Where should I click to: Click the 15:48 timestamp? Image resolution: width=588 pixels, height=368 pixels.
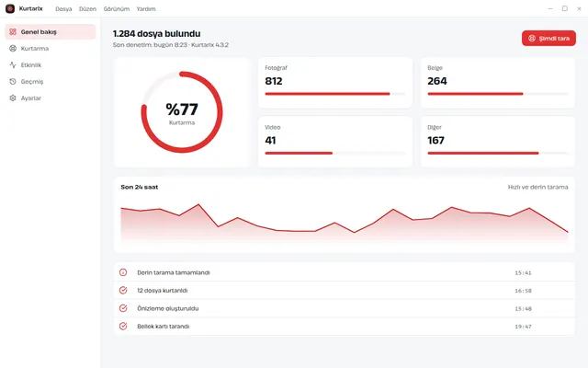523,309
